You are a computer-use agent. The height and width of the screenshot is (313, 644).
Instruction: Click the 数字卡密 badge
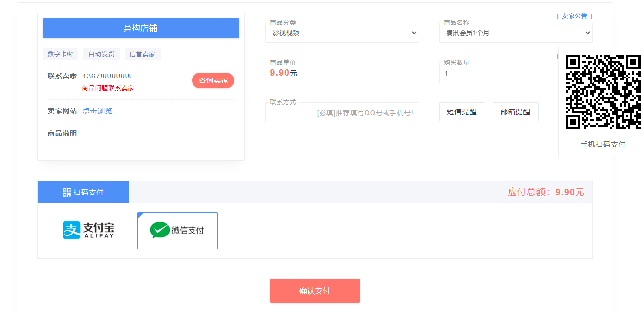61,54
